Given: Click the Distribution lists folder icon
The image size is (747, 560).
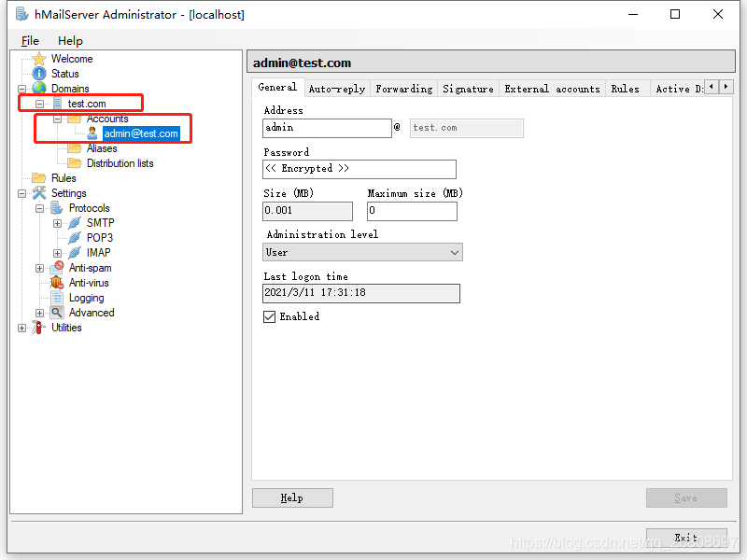Looking at the screenshot, I should pos(75,163).
